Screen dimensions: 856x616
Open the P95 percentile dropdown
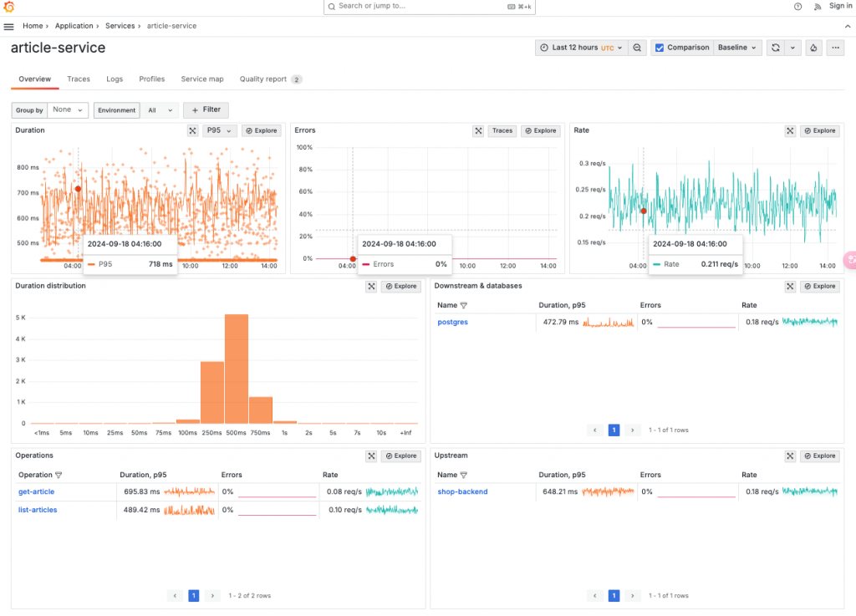click(220, 131)
